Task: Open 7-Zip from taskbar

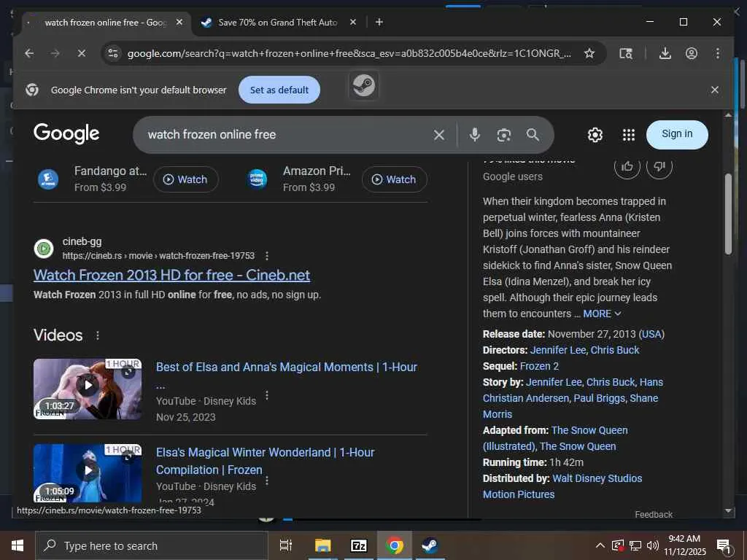Action: tap(358, 545)
